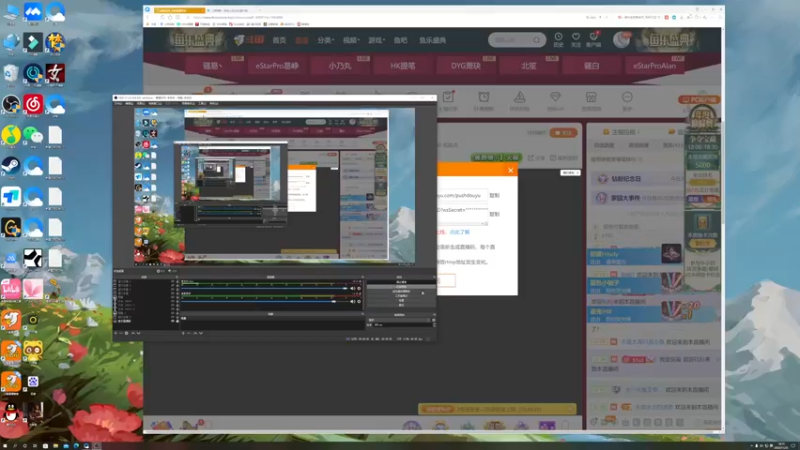Screen dimensions: 800x450
Task: Open the alarm clock icon in streamer toolbar
Action: tap(484, 97)
